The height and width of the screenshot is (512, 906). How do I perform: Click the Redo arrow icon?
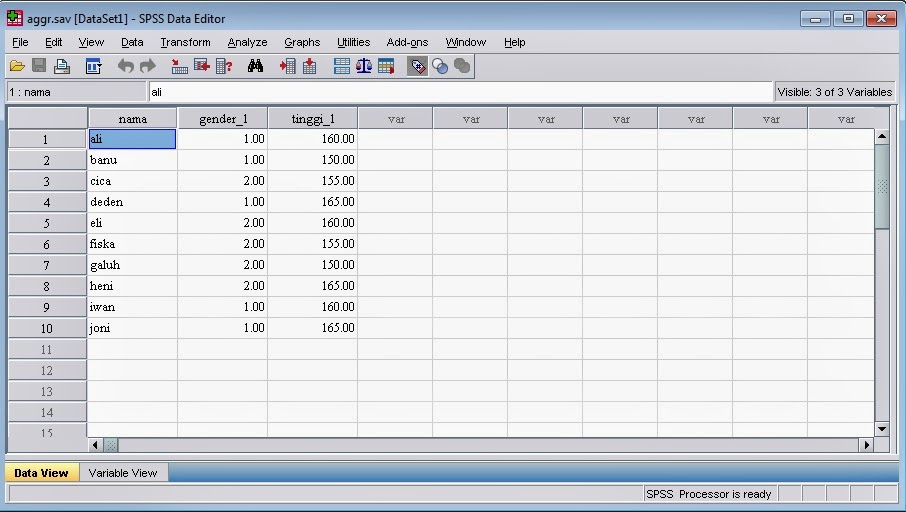(x=148, y=66)
